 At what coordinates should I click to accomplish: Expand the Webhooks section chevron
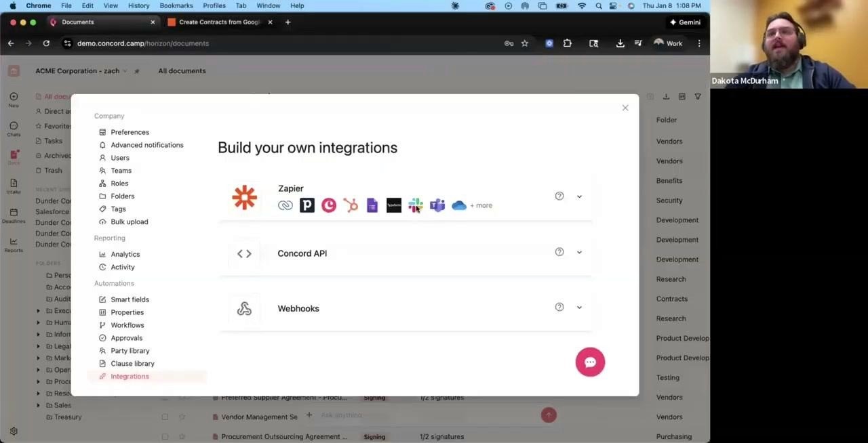click(x=579, y=308)
